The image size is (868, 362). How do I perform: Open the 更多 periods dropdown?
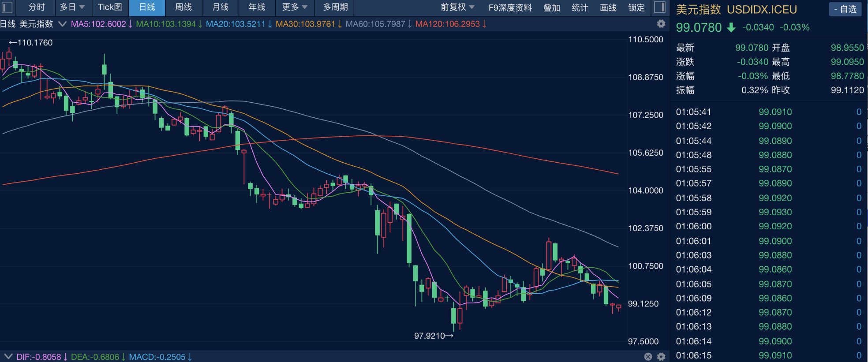point(295,7)
